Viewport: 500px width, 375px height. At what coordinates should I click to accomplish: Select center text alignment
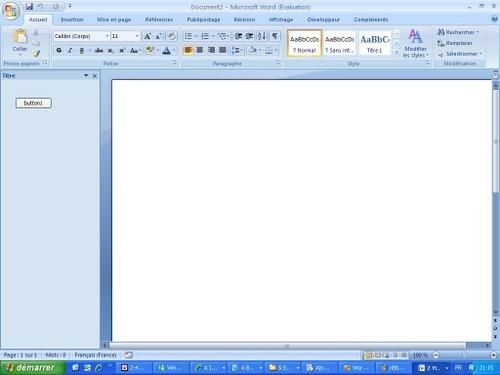point(199,50)
